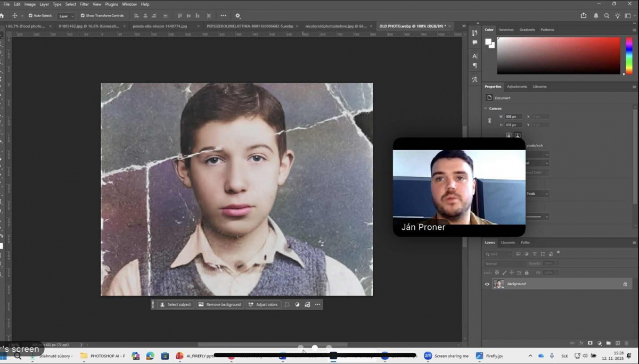Image resolution: width=639 pixels, height=364 pixels.
Task: Click the Select subject button
Action: pyautogui.click(x=175, y=305)
